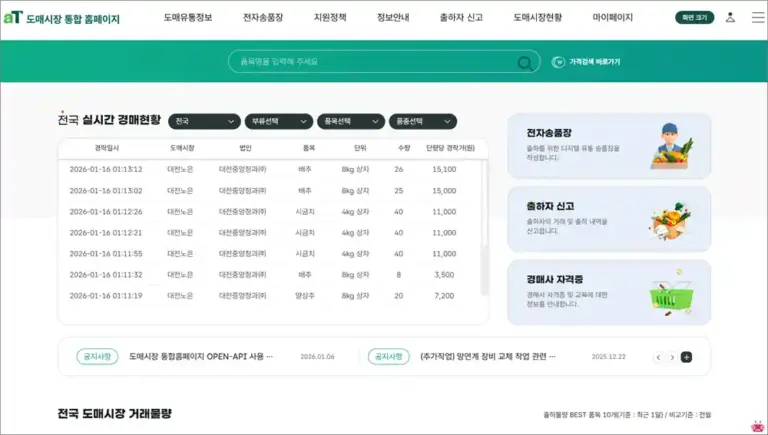Click the 7,200 price cell
Image resolution: width=768 pixels, height=435 pixels.
coord(444,296)
